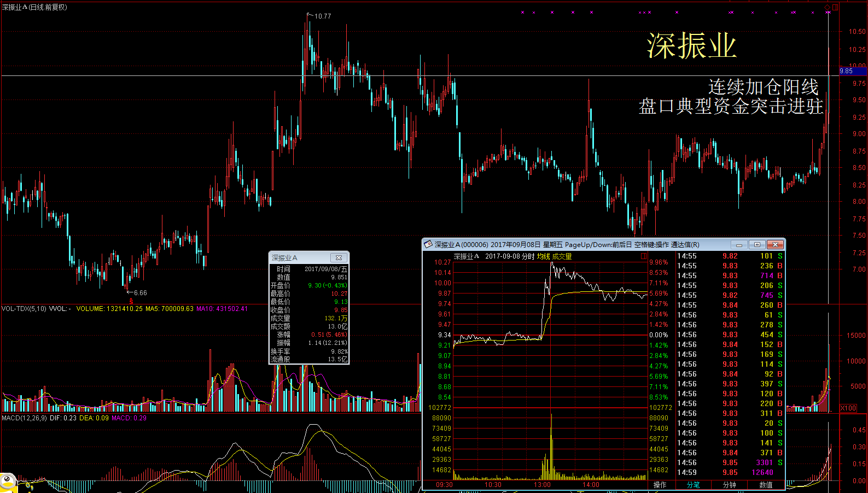Click the MACD: 0.29 value
The image size is (868, 493).
pyautogui.click(x=129, y=418)
